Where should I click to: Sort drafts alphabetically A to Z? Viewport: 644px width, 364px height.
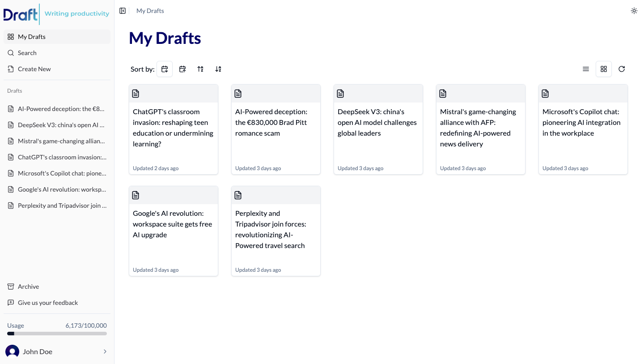point(200,69)
